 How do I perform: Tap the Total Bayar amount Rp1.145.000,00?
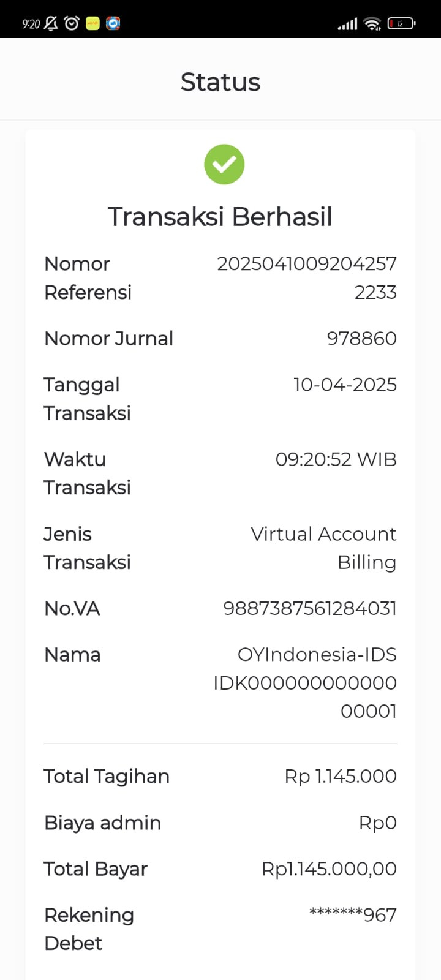click(330, 869)
